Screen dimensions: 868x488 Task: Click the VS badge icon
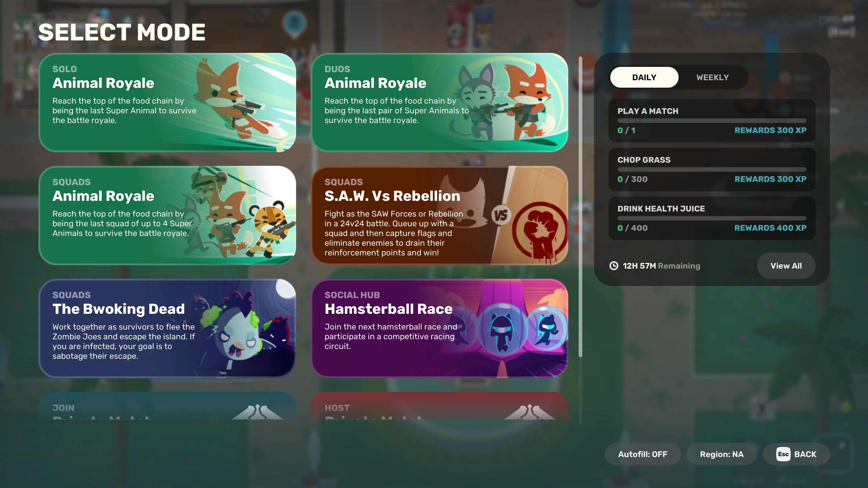coord(501,216)
